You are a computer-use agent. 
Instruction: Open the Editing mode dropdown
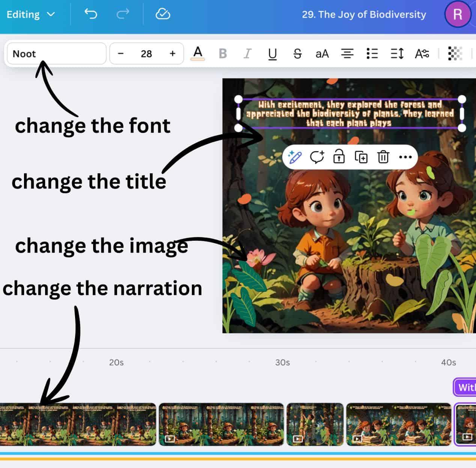point(31,14)
